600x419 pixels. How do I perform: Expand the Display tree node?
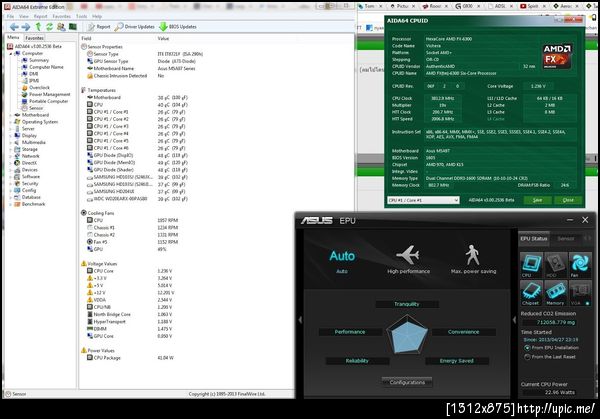tap(11, 136)
